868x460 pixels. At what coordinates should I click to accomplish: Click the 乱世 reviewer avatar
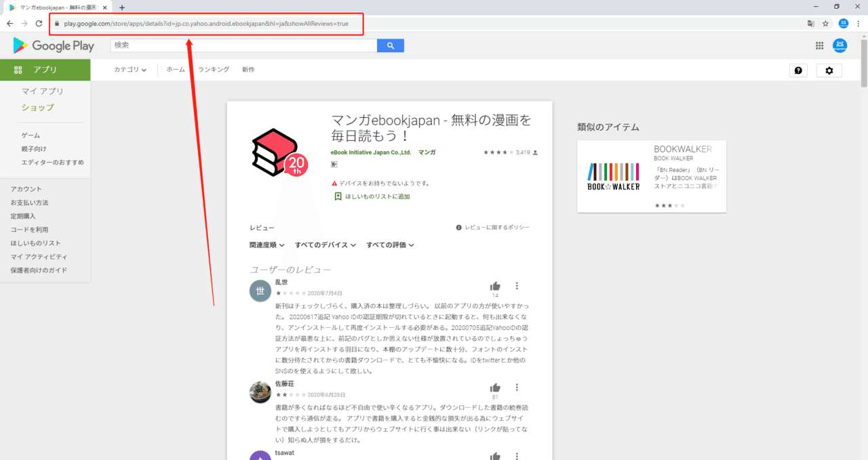coord(260,291)
